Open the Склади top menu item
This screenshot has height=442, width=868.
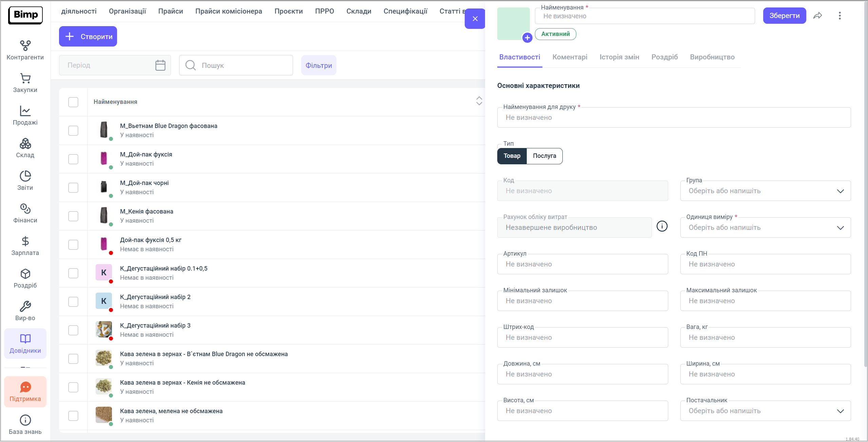359,11
